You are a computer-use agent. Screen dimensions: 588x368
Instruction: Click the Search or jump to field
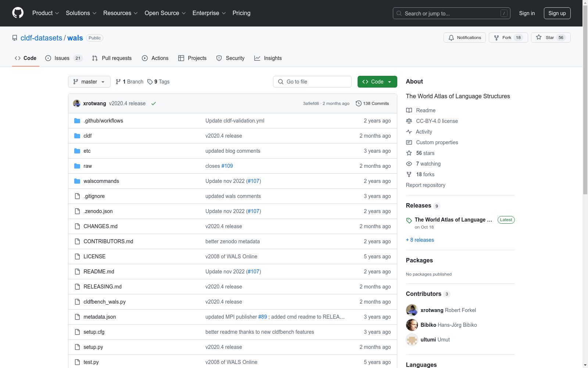pos(452,13)
